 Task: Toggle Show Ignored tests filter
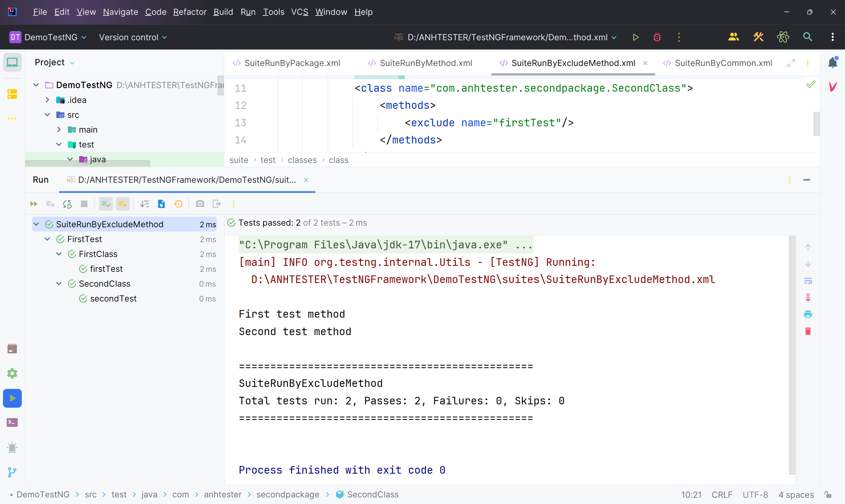122,204
